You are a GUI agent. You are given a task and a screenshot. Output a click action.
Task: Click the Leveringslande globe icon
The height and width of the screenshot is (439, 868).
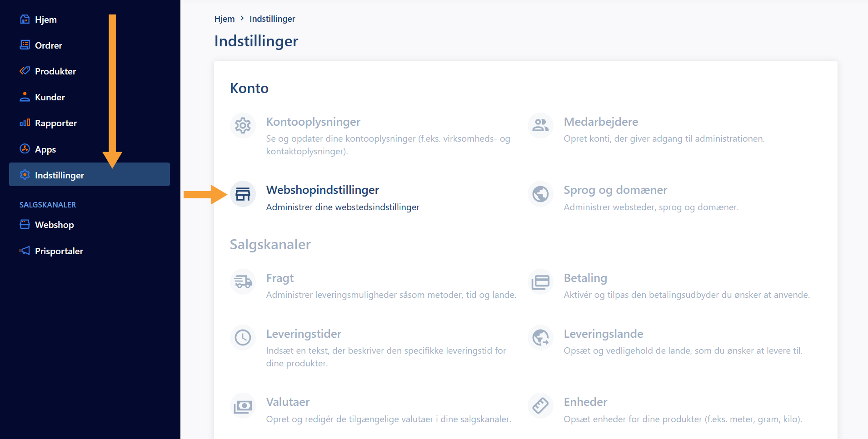(x=540, y=338)
